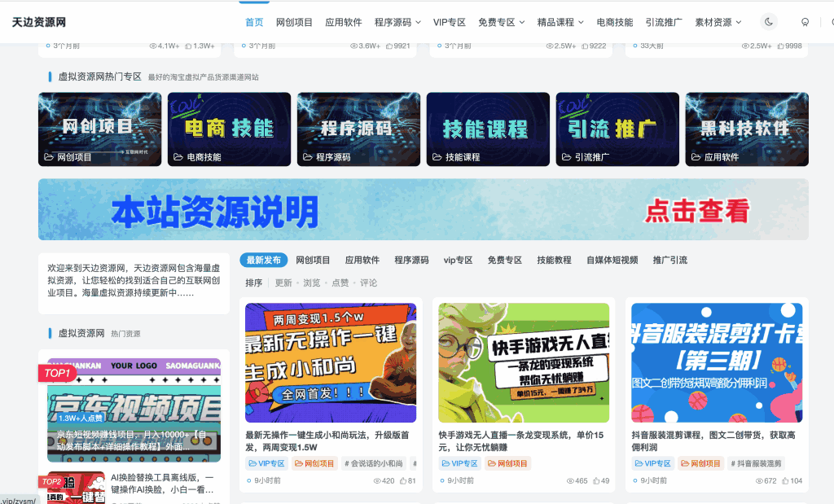Open the 引流推广 hot zone tile

617,129
